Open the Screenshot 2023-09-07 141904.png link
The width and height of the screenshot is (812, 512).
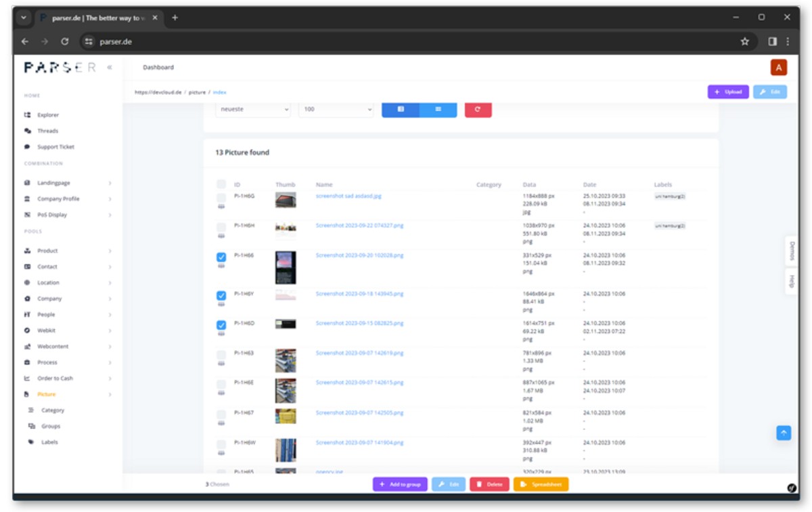point(359,442)
